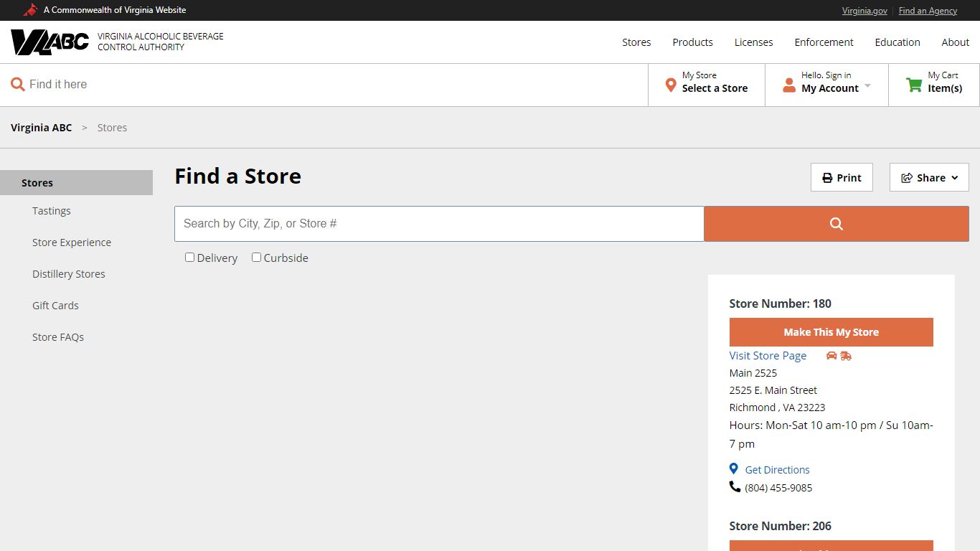The height and width of the screenshot is (551, 980).
Task: Click the Virginia ABC logo
Action: (x=50, y=42)
